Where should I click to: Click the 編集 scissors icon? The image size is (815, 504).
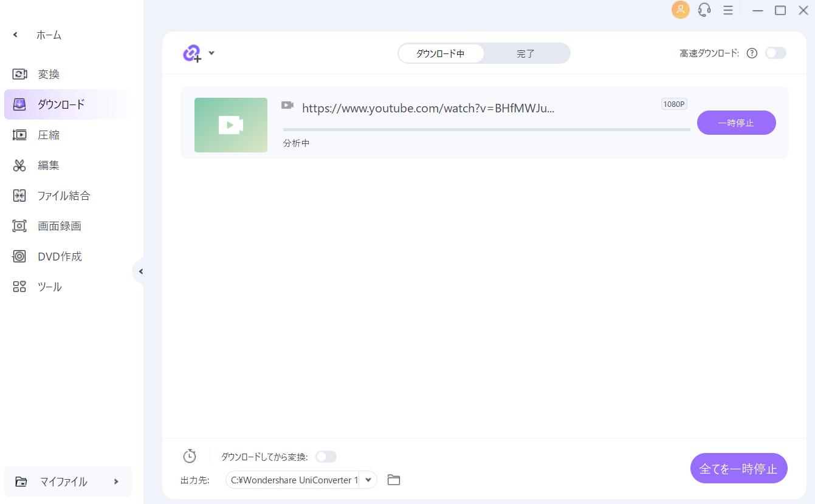pyautogui.click(x=19, y=165)
